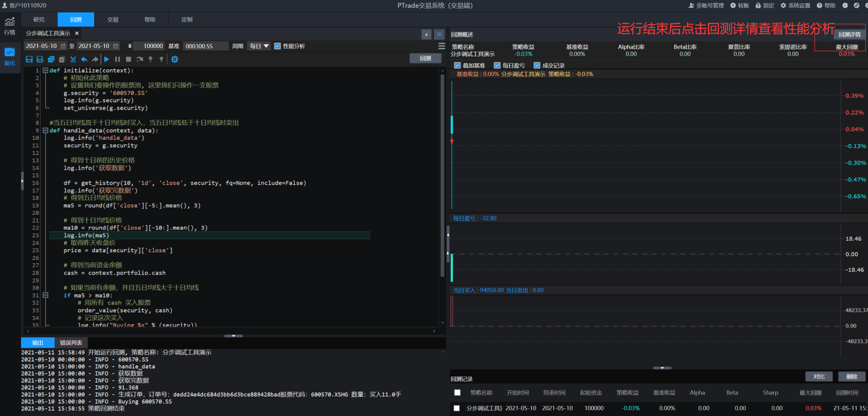Click line 23 log.info(ma5)
This screenshot has height=416, width=868.
click(x=209, y=235)
